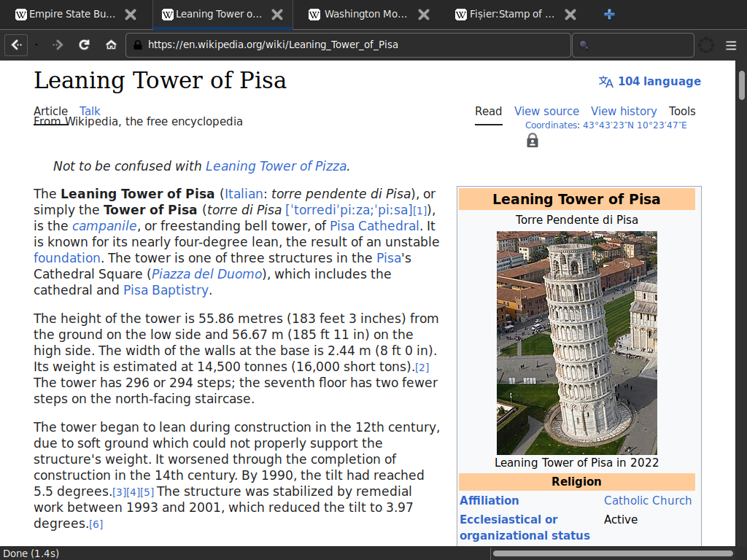The image size is (747, 560).
Task: Open the back history dropdown arrow
Action: [36, 45]
